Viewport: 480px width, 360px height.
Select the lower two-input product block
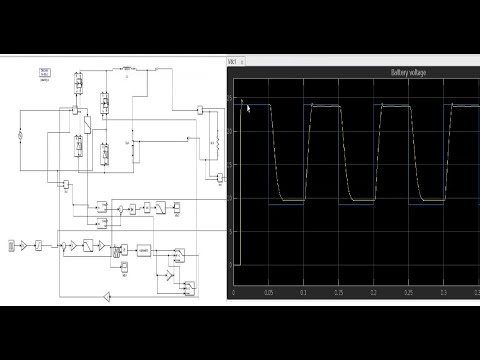click(x=102, y=223)
